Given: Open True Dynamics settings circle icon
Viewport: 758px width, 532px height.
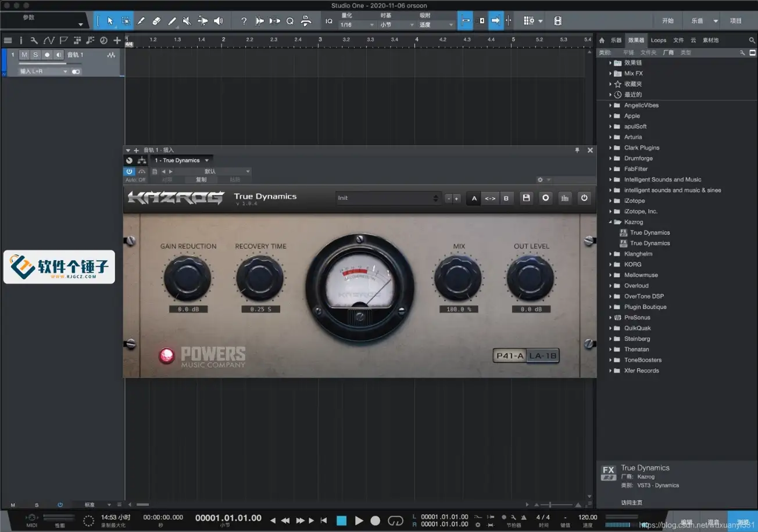Looking at the screenshot, I should point(545,198).
